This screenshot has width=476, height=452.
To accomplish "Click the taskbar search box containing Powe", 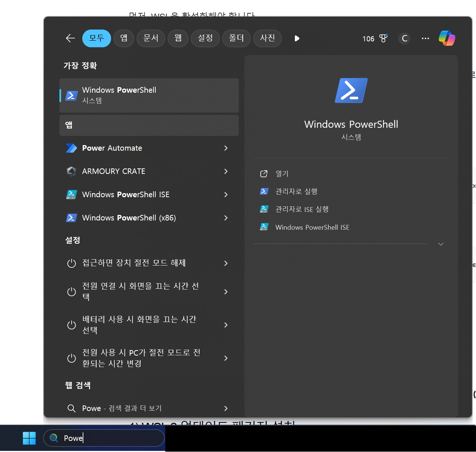I will (x=104, y=438).
